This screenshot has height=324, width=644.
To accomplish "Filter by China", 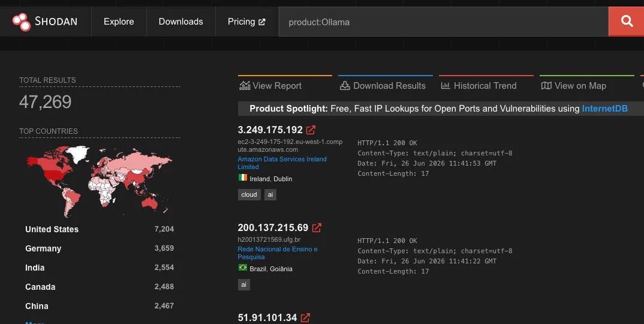I will pos(37,307).
